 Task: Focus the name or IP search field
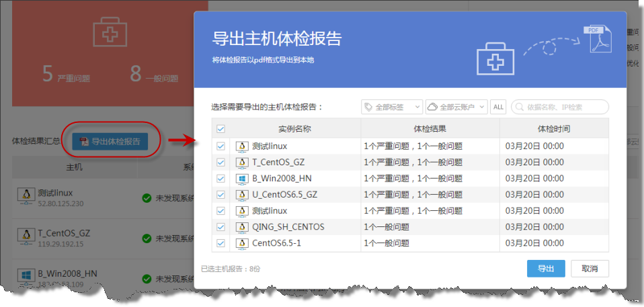coord(565,107)
